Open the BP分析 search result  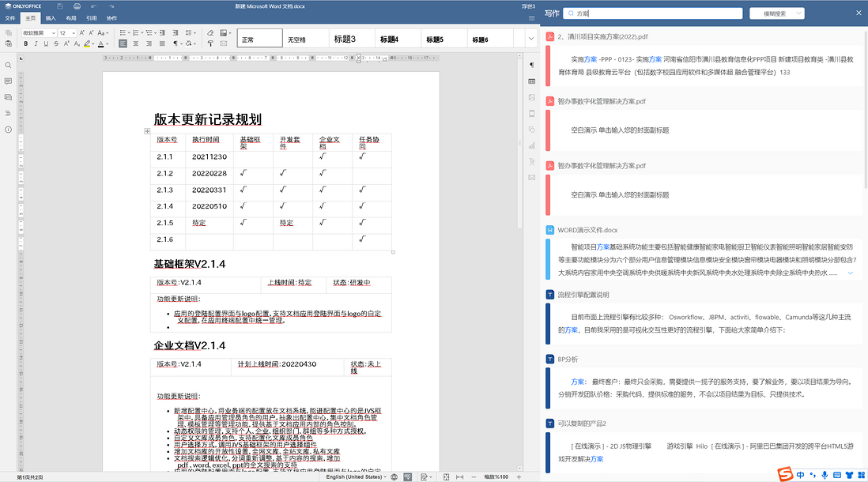click(568, 360)
